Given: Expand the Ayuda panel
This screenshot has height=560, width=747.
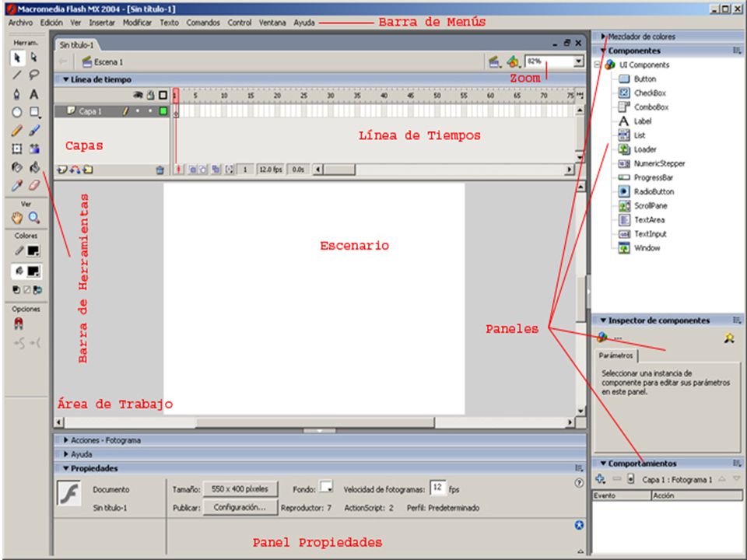Looking at the screenshot, I should (x=66, y=454).
